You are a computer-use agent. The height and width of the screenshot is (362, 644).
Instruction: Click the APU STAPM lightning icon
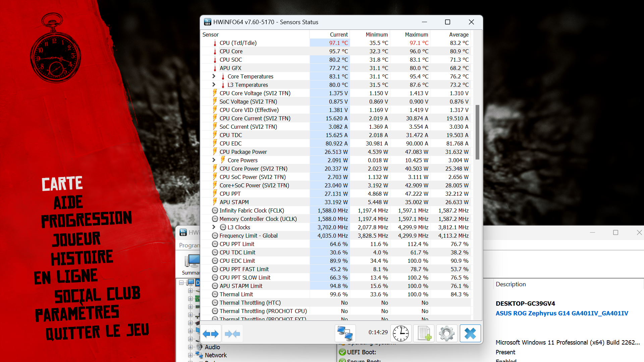pyautogui.click(x=215, y=202)
